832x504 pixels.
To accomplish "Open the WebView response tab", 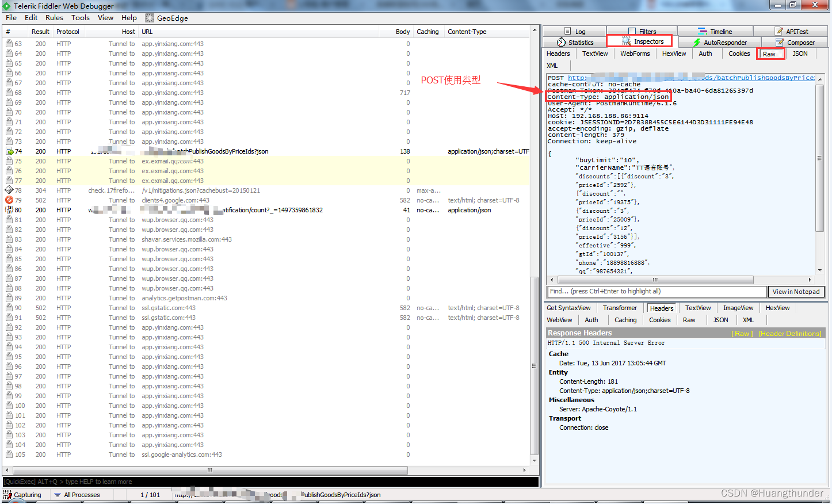I will coord(559,320).
